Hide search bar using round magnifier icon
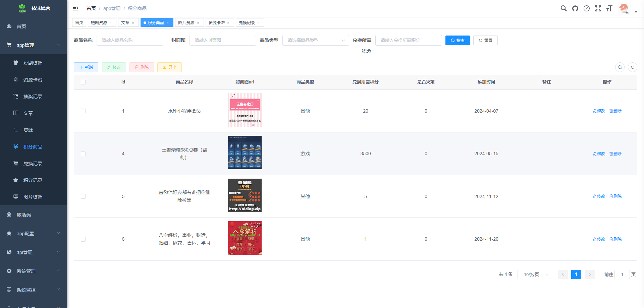 click(x=620, y=67)
